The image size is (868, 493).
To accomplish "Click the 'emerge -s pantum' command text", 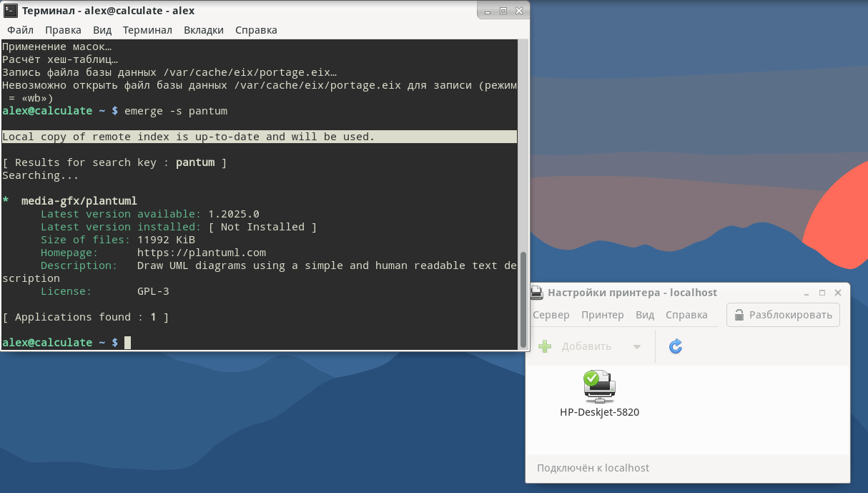I will tap(176, 111).
